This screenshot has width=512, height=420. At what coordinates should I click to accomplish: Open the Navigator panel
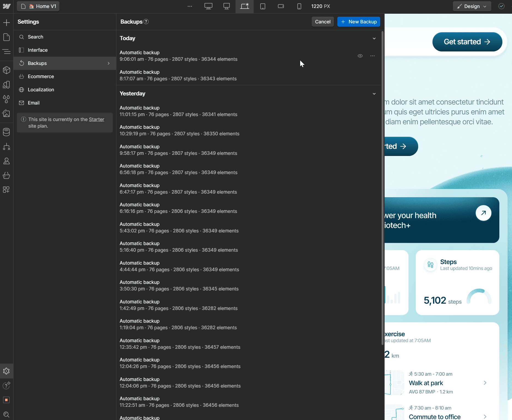(x=7, y=52)
